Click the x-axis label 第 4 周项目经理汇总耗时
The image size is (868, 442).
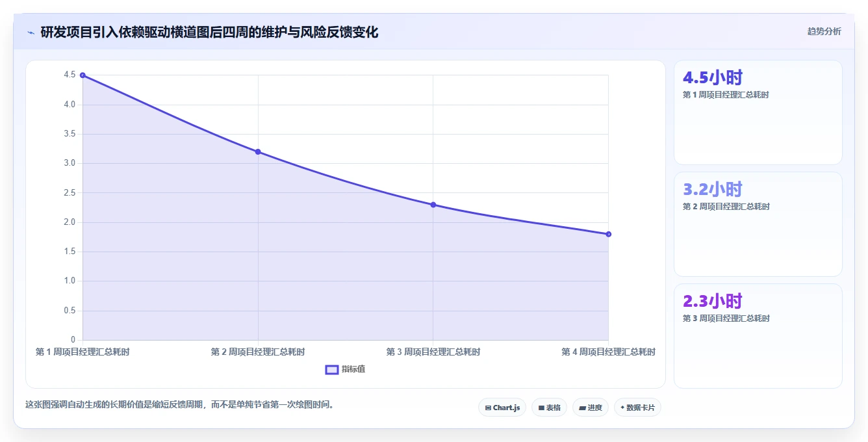coord(609,352)
